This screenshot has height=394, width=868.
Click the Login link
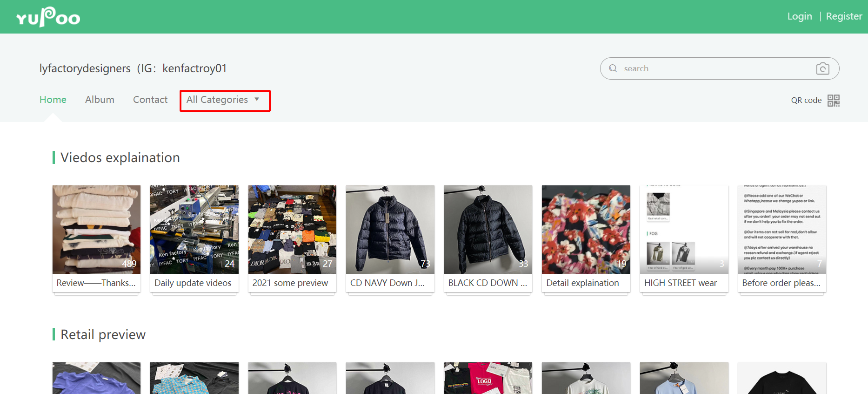pos(800,16)
